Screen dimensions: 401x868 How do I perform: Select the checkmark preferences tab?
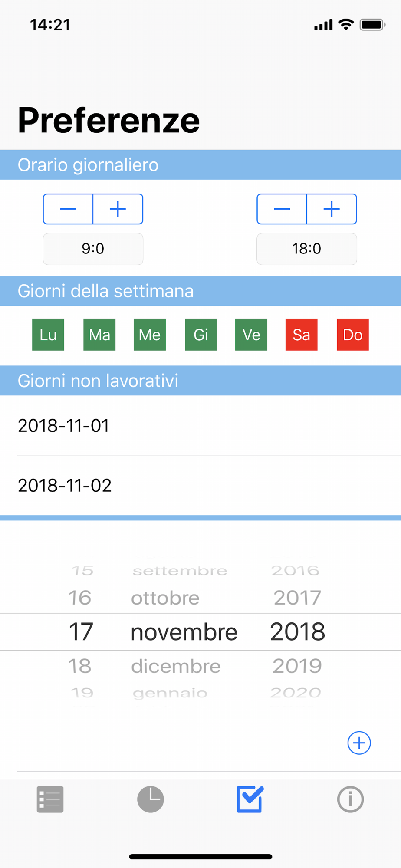pyautogui.click(x=250, y=799)
